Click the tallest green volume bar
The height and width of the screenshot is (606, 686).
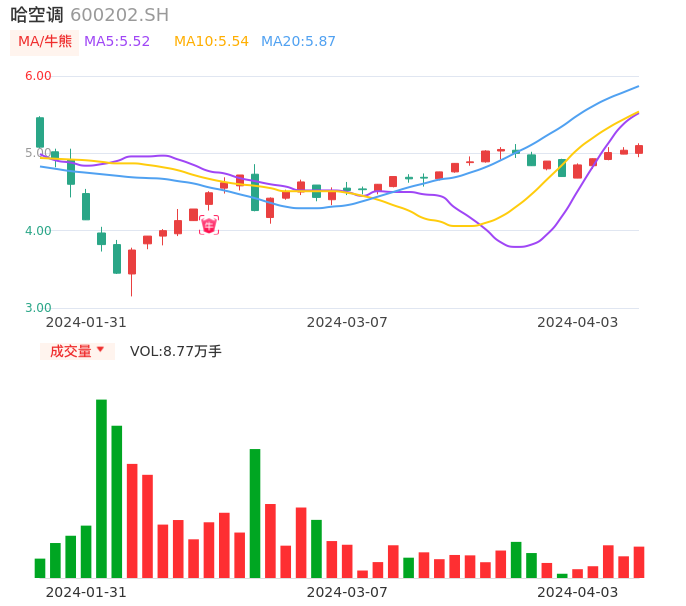click(101, 488)
